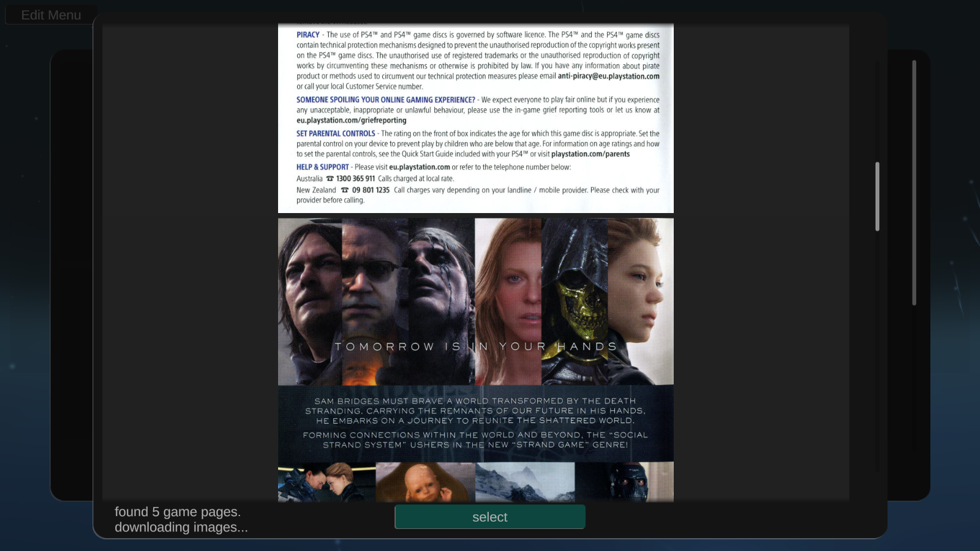980x551 pixels.
Task: Click the black skull mask screenshot
Action: click(x=625, y=484)
